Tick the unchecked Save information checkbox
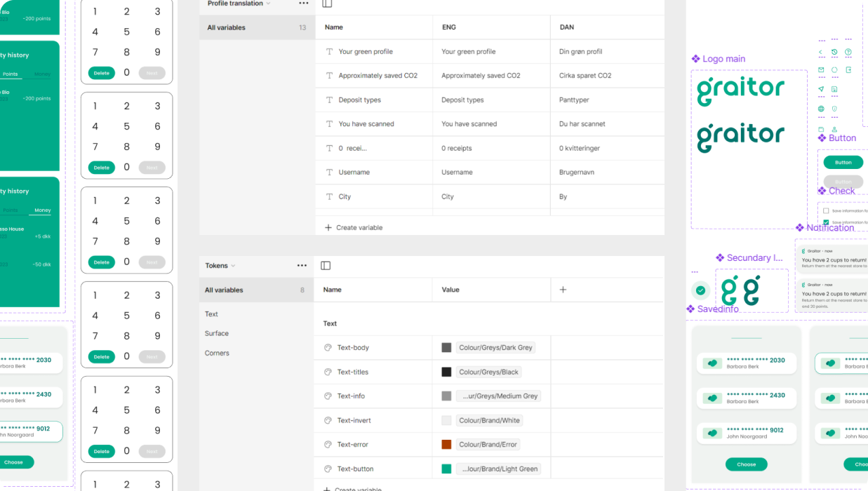Viewport: 868px width, 491px height. coord(826,210)
